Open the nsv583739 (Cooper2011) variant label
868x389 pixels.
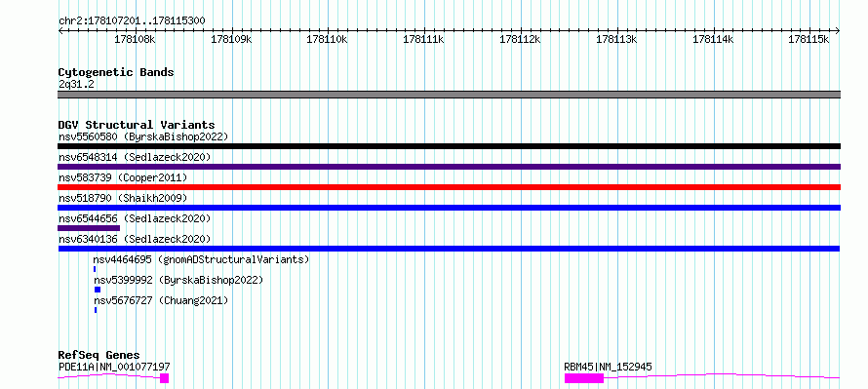click(123, 177)
